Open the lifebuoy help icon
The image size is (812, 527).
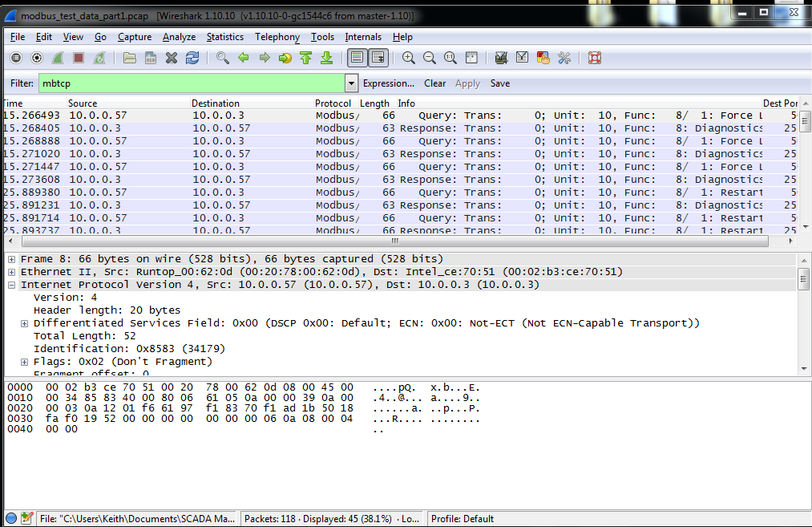pyautogui.click(x=595, y=58)
